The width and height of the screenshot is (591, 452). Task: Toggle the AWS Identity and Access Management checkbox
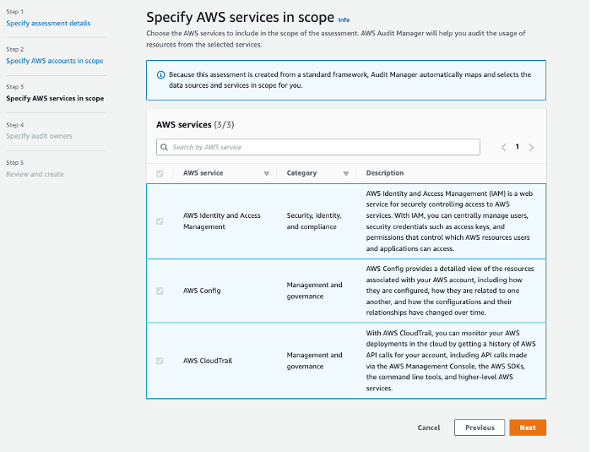click(160, 221)
